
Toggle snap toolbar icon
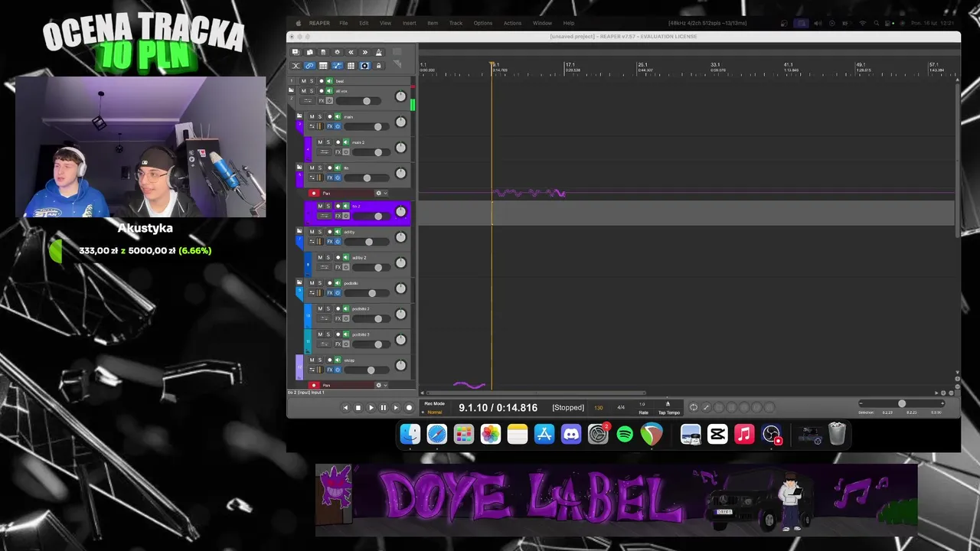364,66
